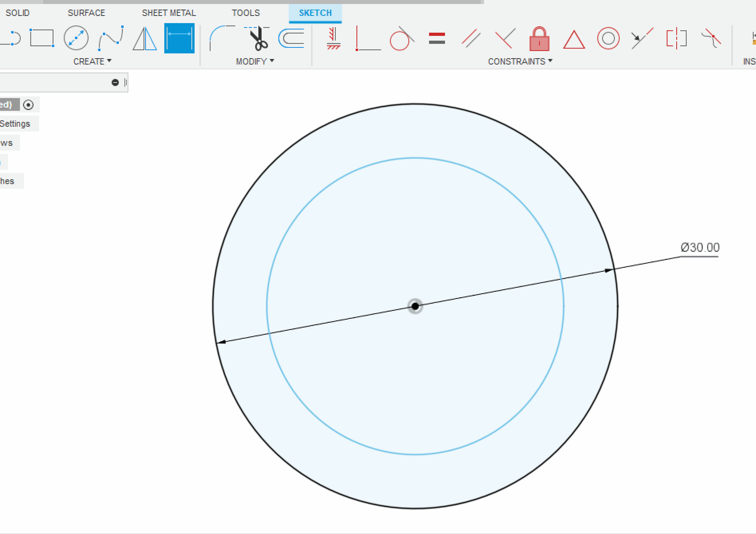756x534 pixels.
Task: Click the circle center point
Action: tap(415, 306)
